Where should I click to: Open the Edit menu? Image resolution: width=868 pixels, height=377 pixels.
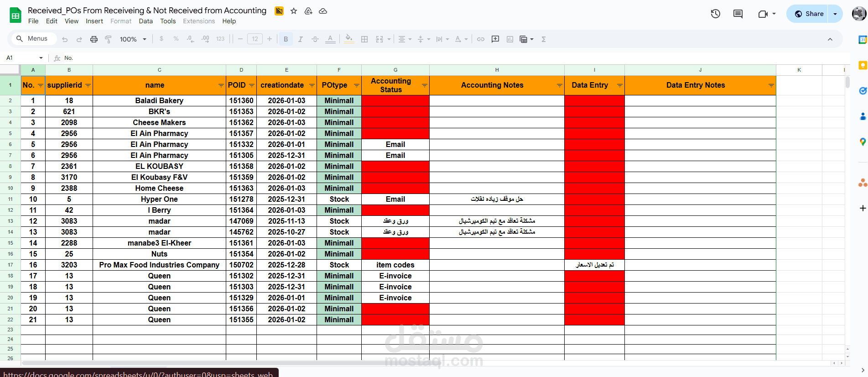(x=52, y=21)
